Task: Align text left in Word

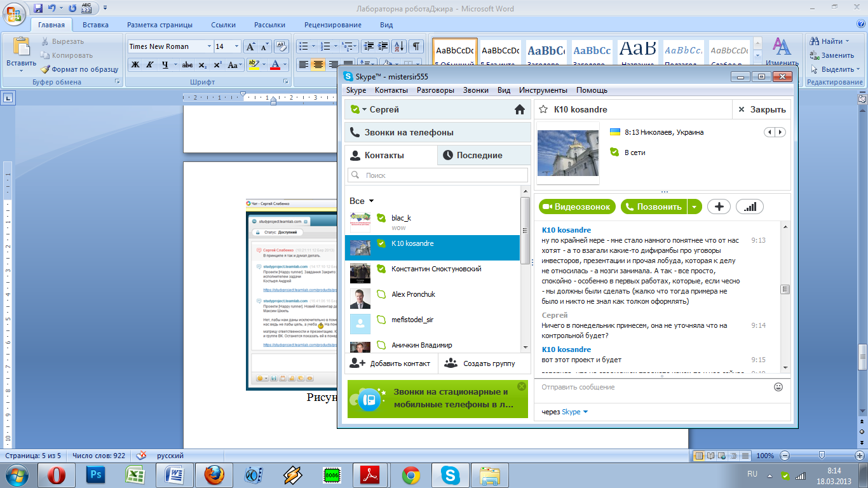Action: (x=304, y=65)
